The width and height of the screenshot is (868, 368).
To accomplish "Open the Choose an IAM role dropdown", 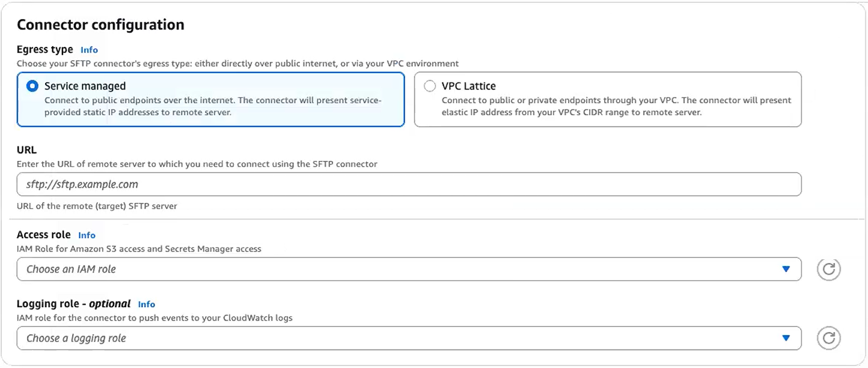I will [397, 269].
